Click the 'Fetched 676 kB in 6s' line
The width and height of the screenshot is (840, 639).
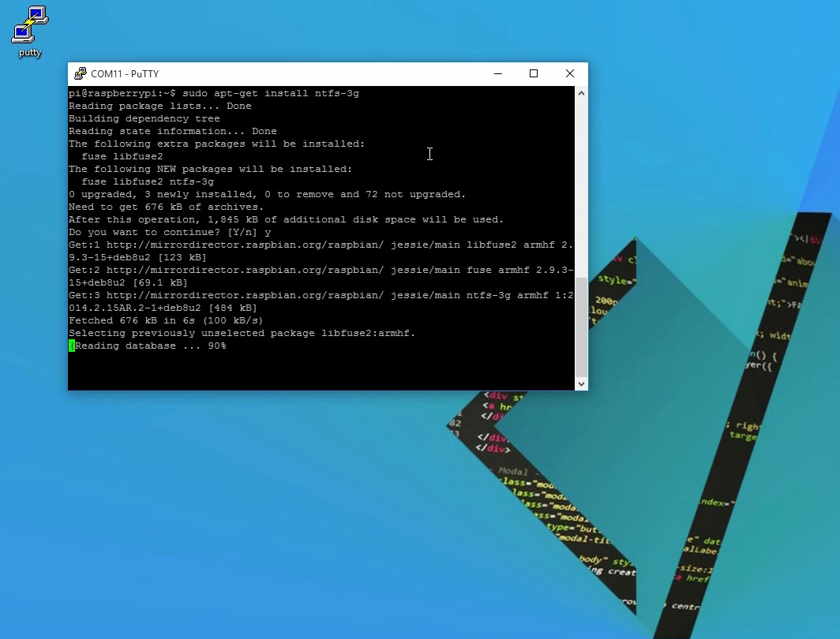coord(166,320)
